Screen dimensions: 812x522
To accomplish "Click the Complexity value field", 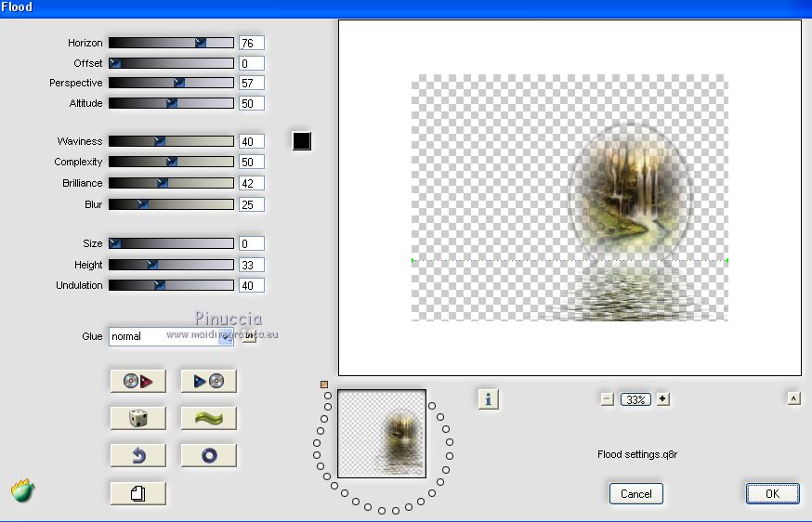I will coord(252,162).
